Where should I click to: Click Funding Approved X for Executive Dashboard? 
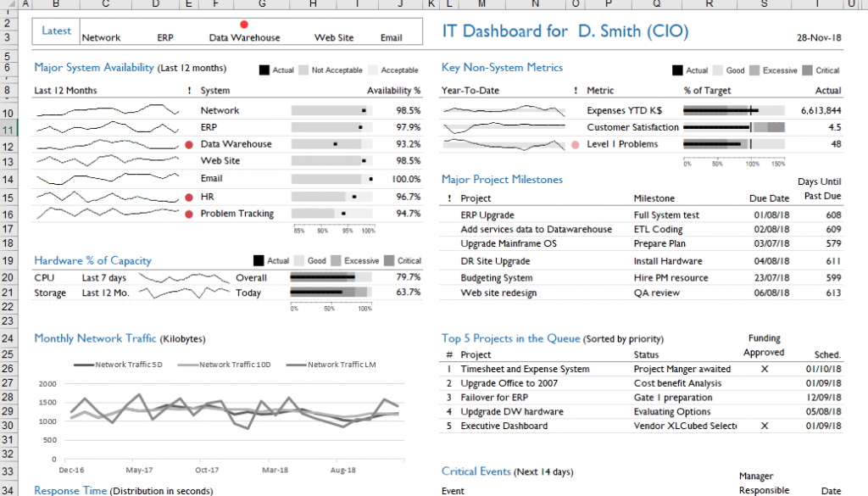[x=765, y=426]
